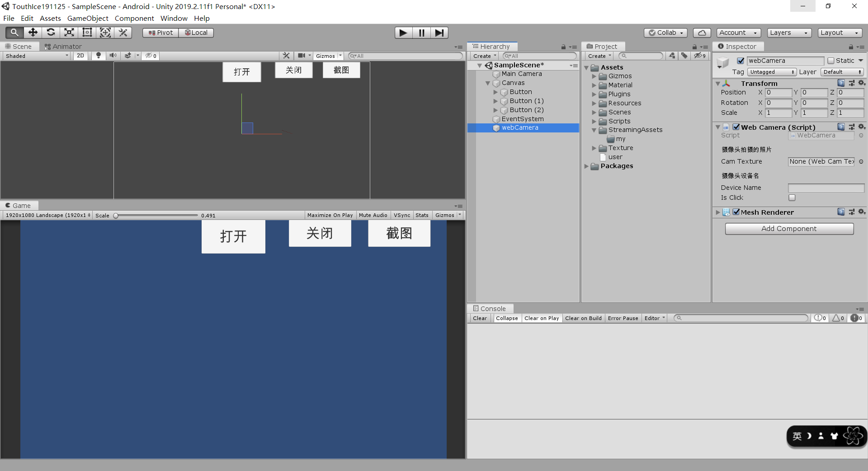Expand Button (1) in Hierarchy

click(x=495, y=101)
